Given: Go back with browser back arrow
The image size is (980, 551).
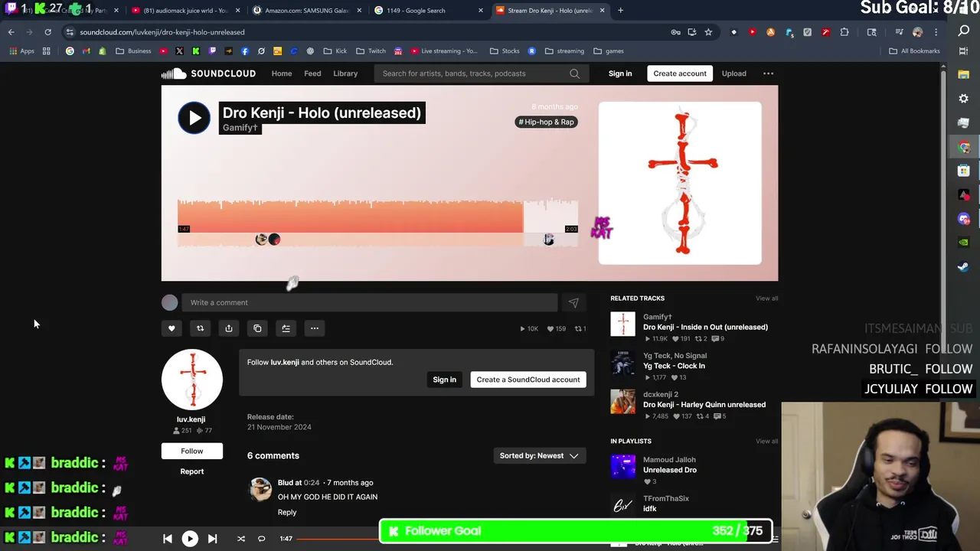Looking at the screenshot, I should point(11,32).
